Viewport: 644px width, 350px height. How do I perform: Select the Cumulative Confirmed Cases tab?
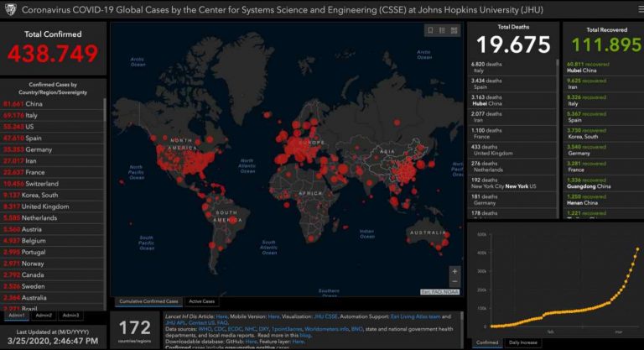point(148,301)
